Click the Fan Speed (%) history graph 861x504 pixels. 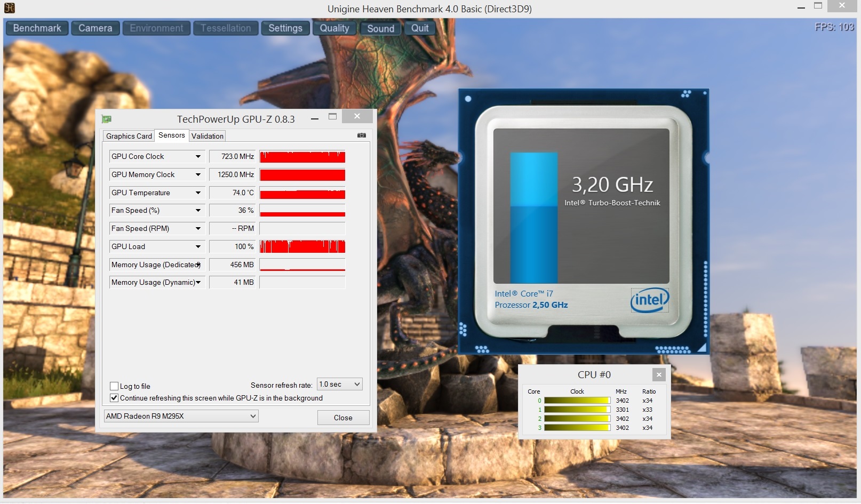[302, 210]
